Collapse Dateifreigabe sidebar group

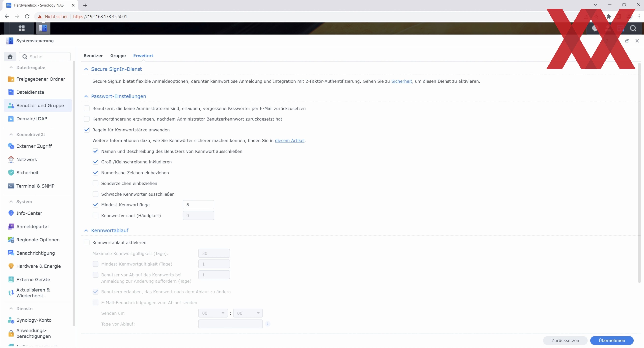[11, 67]
